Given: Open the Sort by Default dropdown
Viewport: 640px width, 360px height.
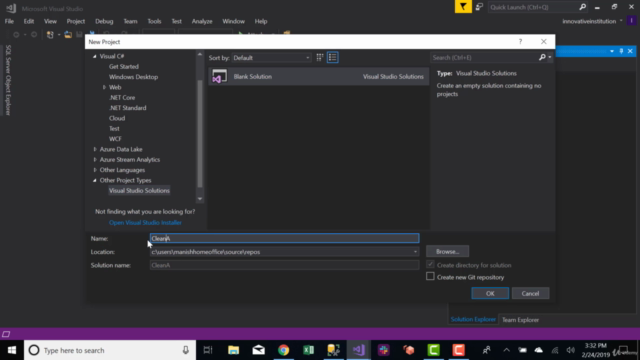Looking at the screenshot, I should [271, 58].
